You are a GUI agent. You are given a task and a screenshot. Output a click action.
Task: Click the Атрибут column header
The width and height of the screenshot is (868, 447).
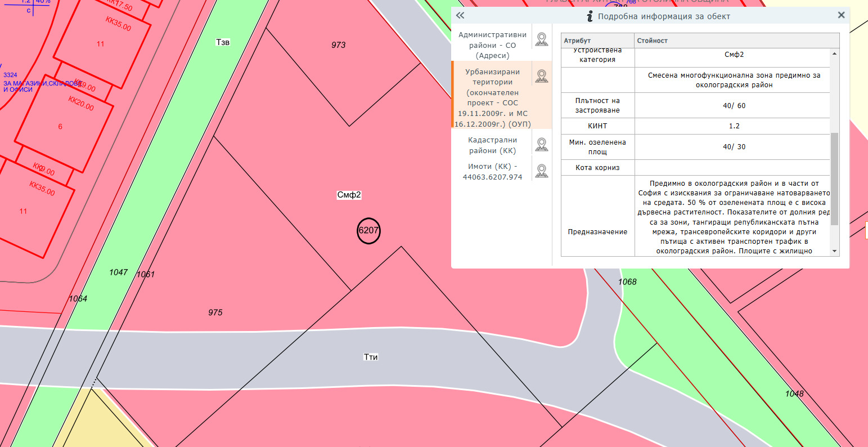click(597, 41)
